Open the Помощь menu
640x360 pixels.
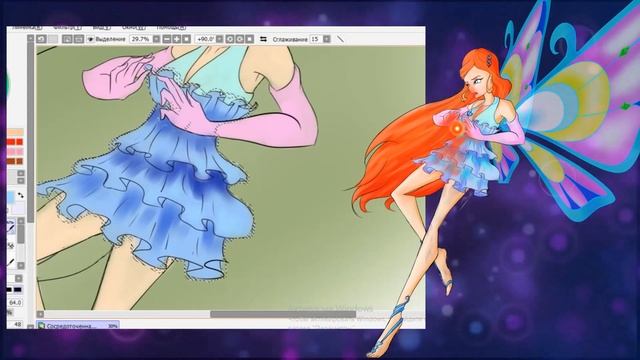(x=171, y=28)
